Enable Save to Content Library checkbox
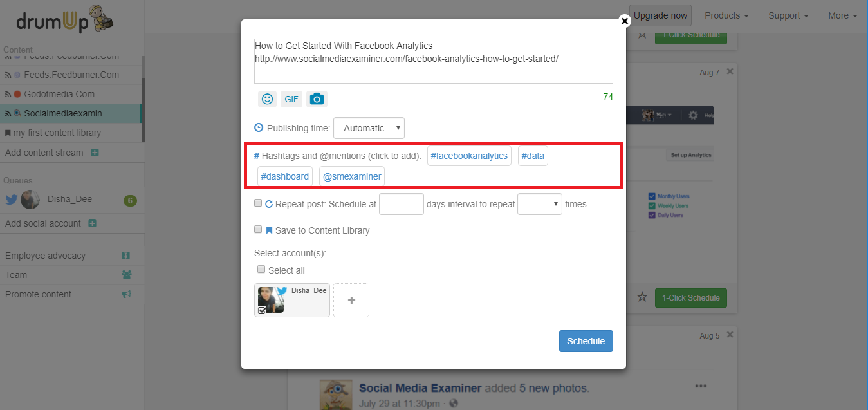Image resolution: width=868 pixels, height=410 pixels. click(x=258, y=229)
